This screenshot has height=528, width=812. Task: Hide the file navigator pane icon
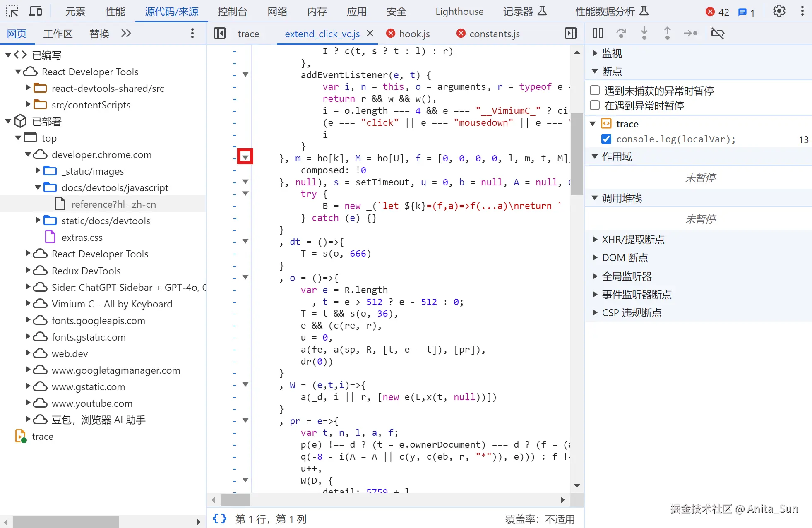coord(220,33)
